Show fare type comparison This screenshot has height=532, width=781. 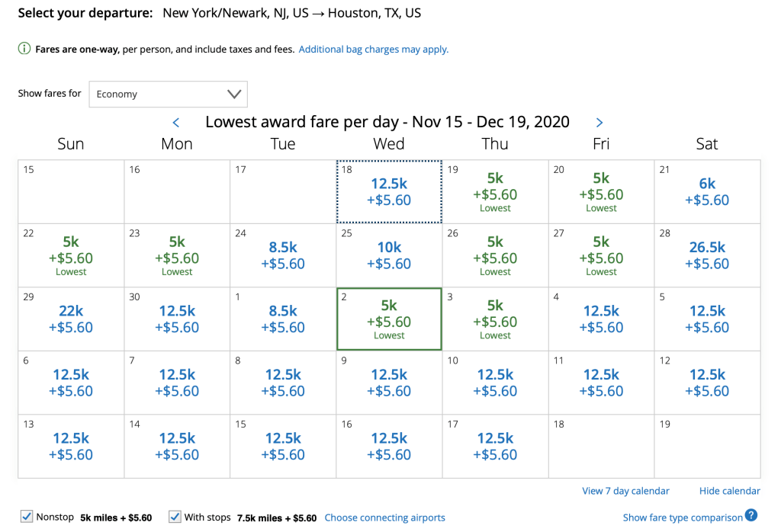(x=683, y=518)
